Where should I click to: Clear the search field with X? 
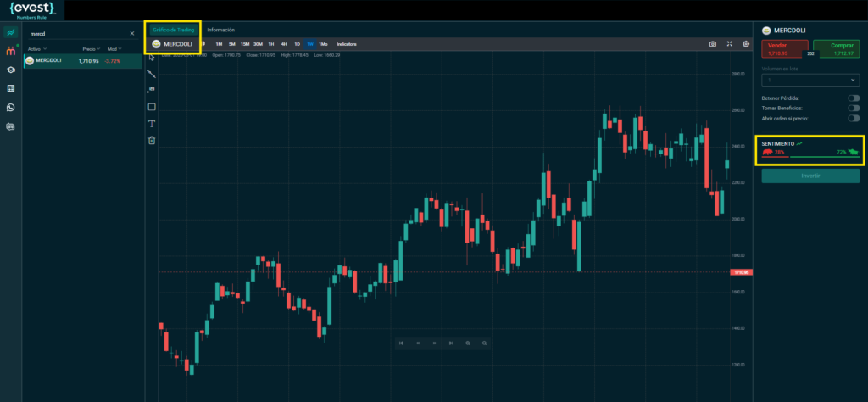click(131, 34)
